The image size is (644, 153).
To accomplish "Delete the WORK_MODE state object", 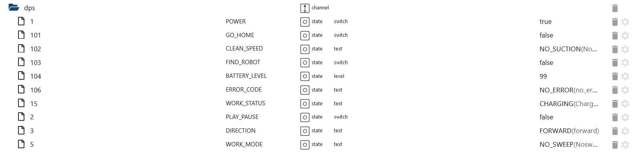I will coord(615,145).
